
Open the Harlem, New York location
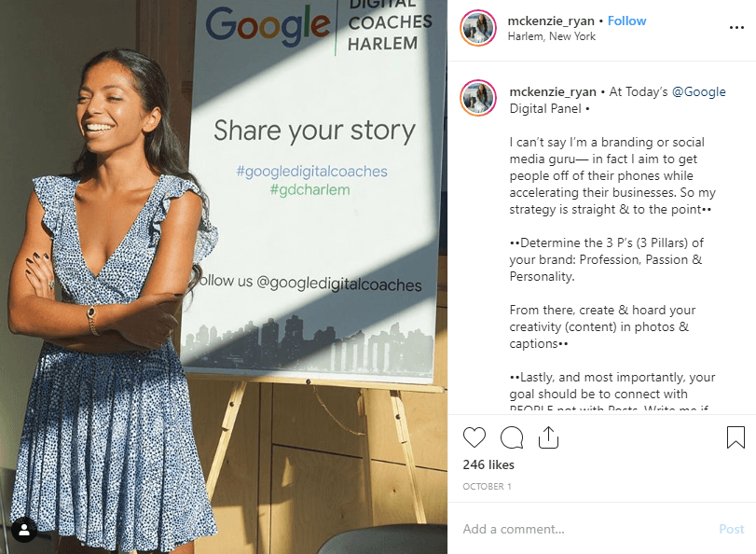(x=551, y=37)
